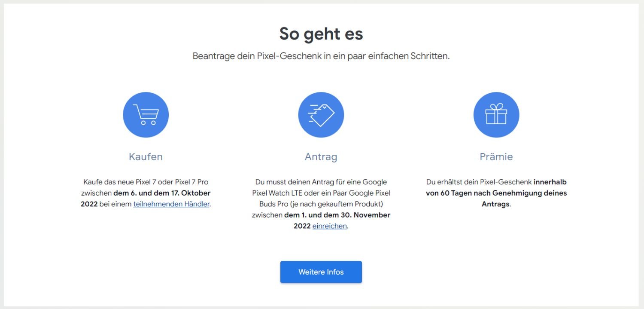644x309 pixels.
Task: Click the price tag icon
Action: [321, 115]
